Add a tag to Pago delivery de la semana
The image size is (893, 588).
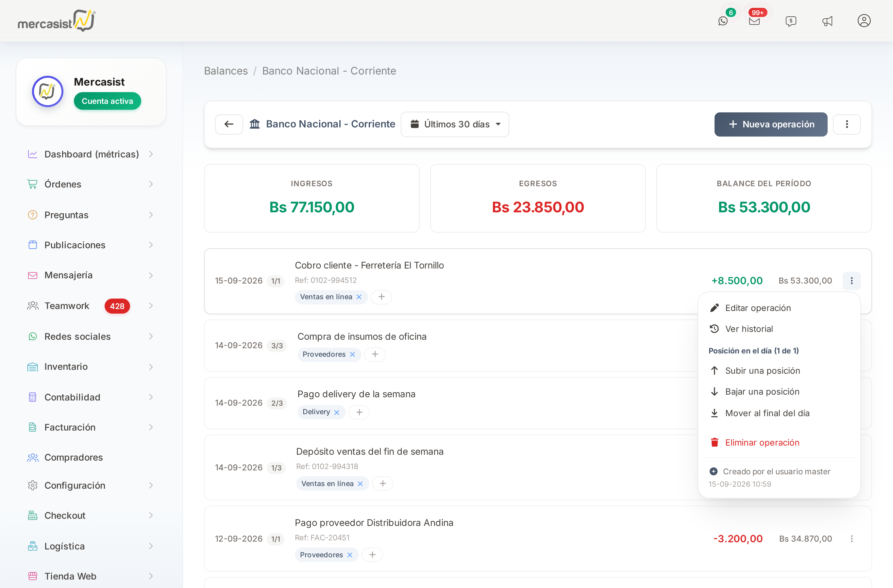click(359, 412)
